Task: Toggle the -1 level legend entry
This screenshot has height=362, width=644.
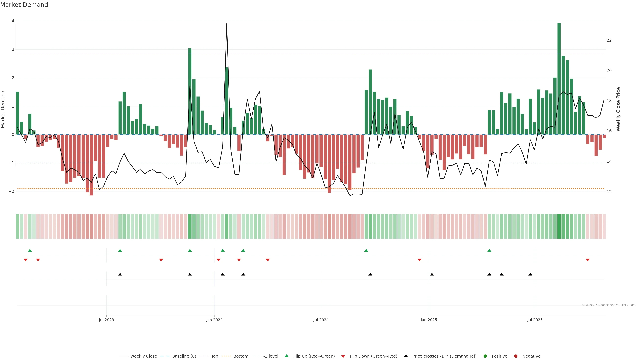Action: point(271,356)
